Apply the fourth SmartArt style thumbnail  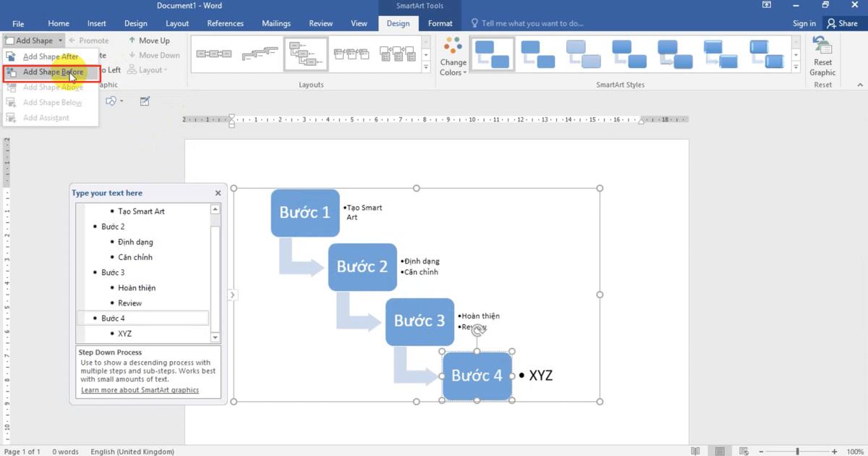pos(629,54)
